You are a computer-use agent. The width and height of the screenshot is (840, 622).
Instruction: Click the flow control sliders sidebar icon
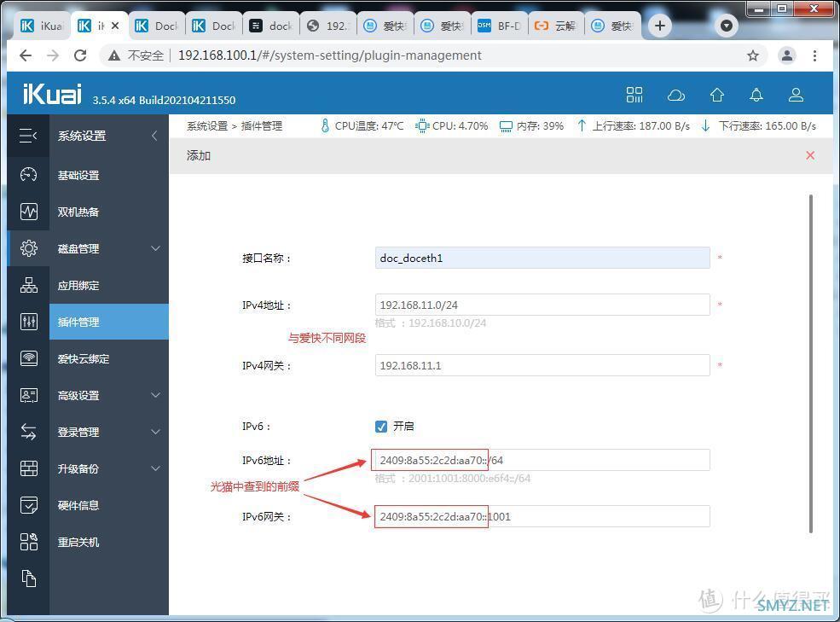28,322
